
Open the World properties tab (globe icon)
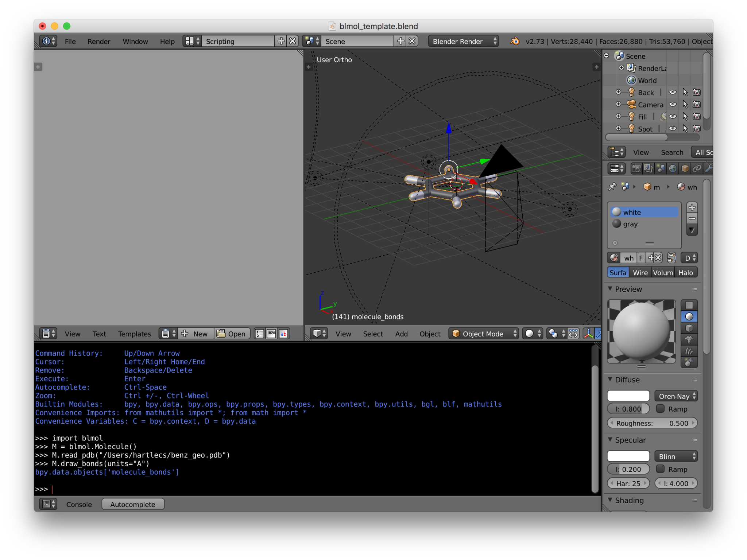[673, 168]
